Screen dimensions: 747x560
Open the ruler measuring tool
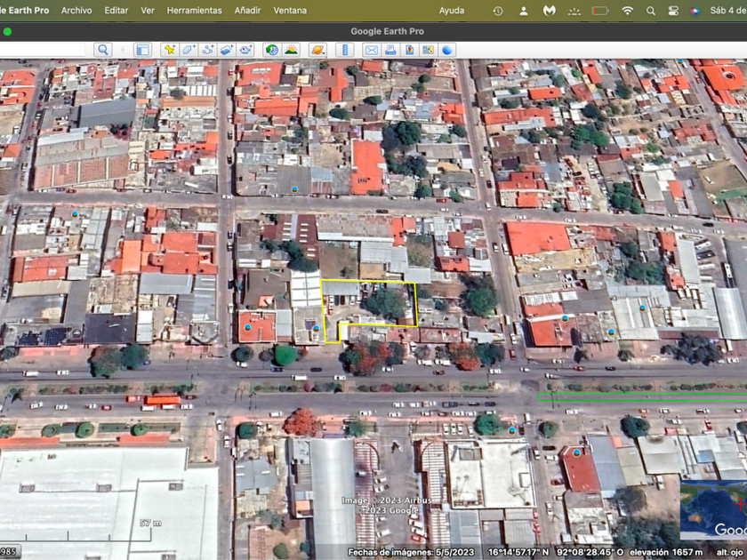pyautogui.click(x=345, y=50)
